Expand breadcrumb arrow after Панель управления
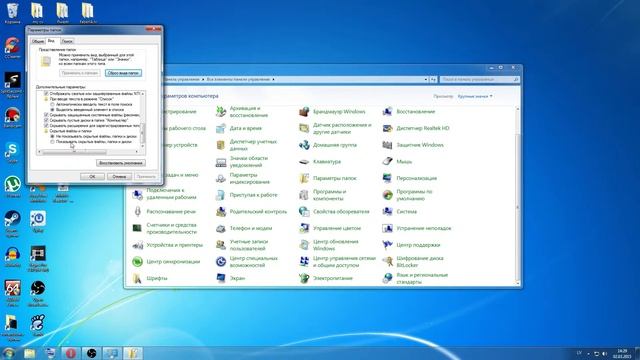Viewport: 640px width, 360px height. click(x=203, y=79)
